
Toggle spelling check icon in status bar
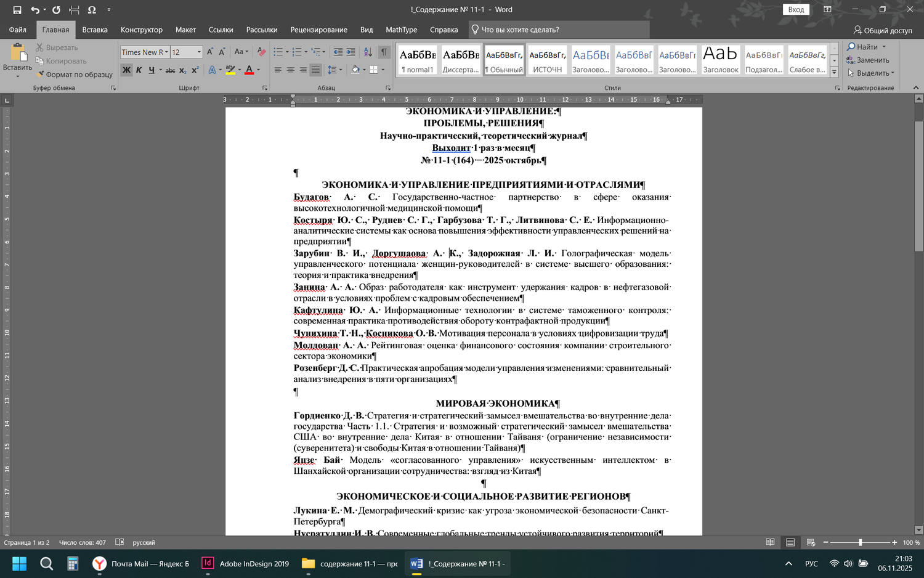click(120, 542)
